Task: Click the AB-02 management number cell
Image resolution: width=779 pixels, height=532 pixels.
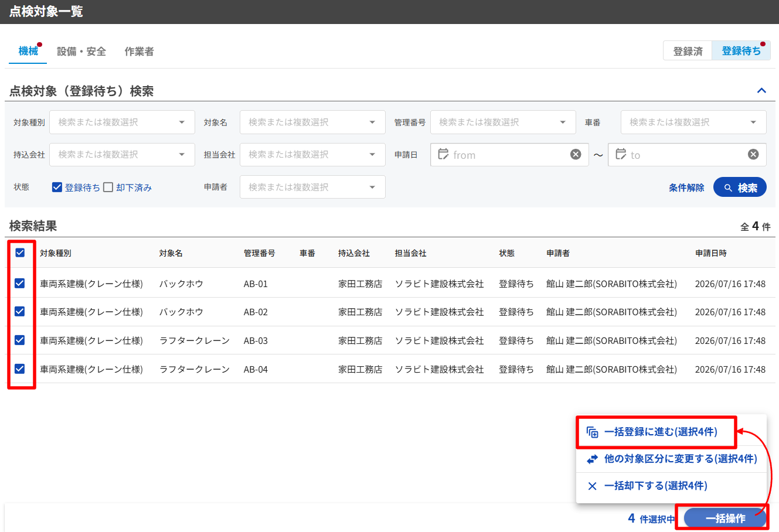Action: (x=256, y=312)
